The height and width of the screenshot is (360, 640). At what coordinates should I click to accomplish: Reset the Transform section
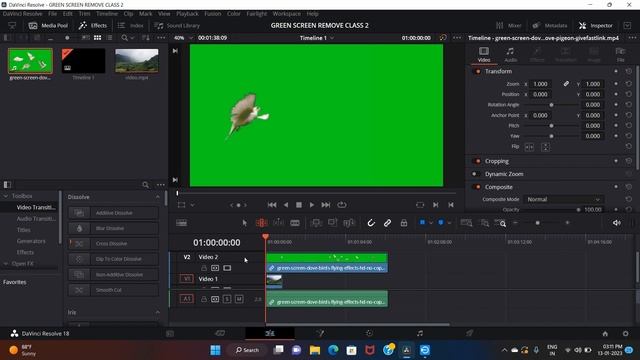pos(629,71)
